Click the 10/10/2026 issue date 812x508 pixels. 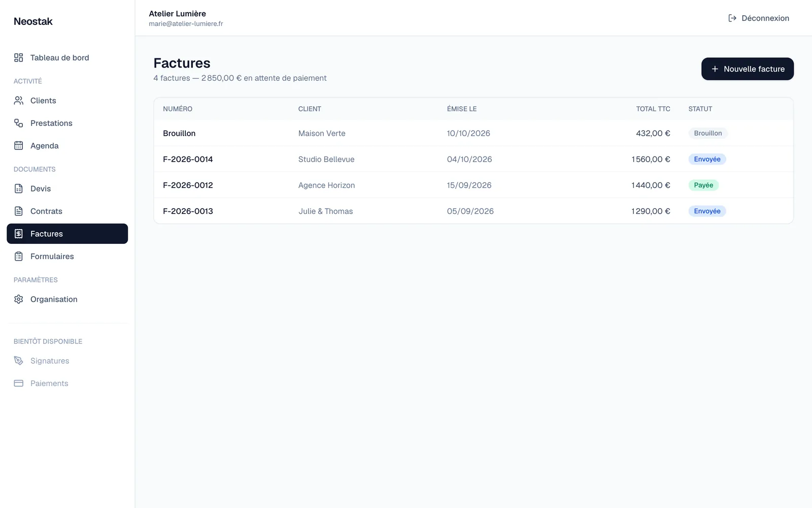click(x=468, y=134)
